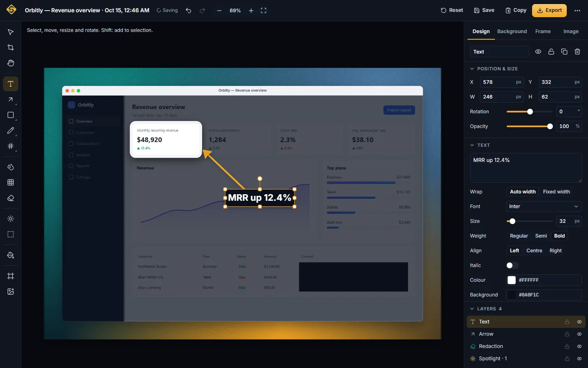
Task: Open the three-dot more options menu
Action: tap(577, 11)
